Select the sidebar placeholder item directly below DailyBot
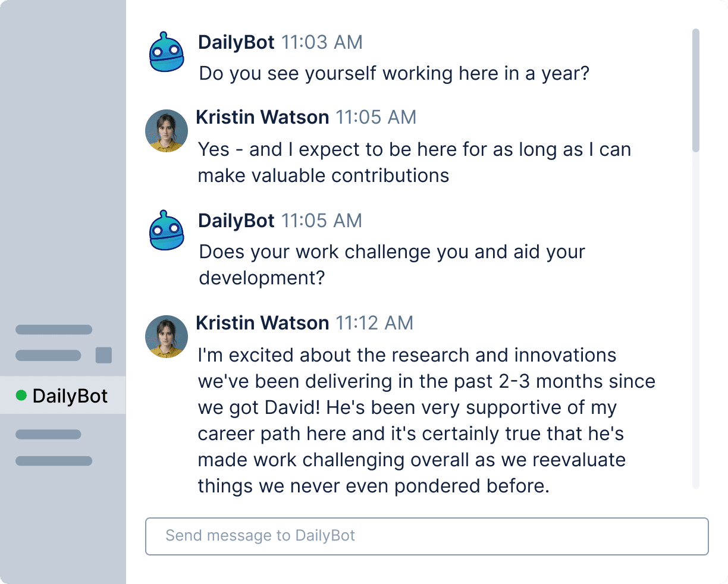 [x=48, y=435]
